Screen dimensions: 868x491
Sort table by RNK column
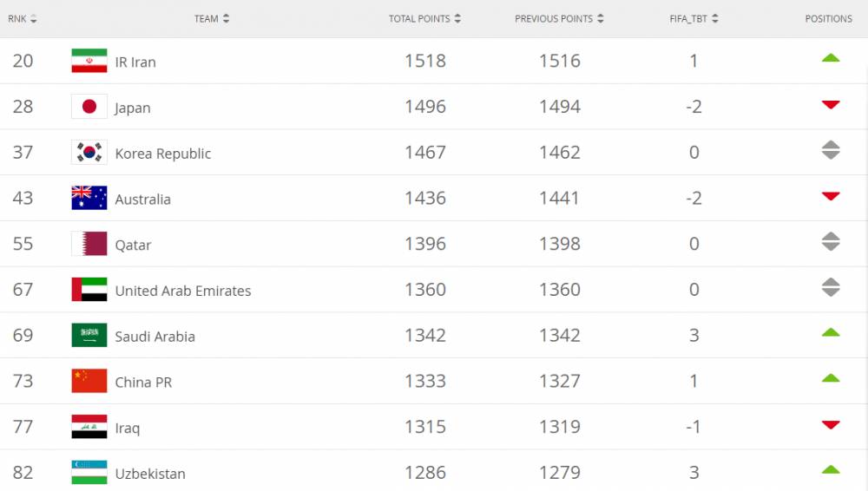[23, 18]
